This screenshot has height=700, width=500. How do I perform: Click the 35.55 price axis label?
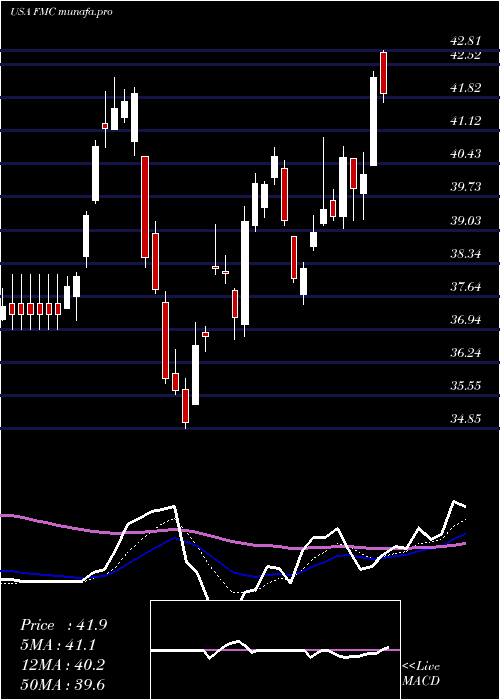point(465,386)
